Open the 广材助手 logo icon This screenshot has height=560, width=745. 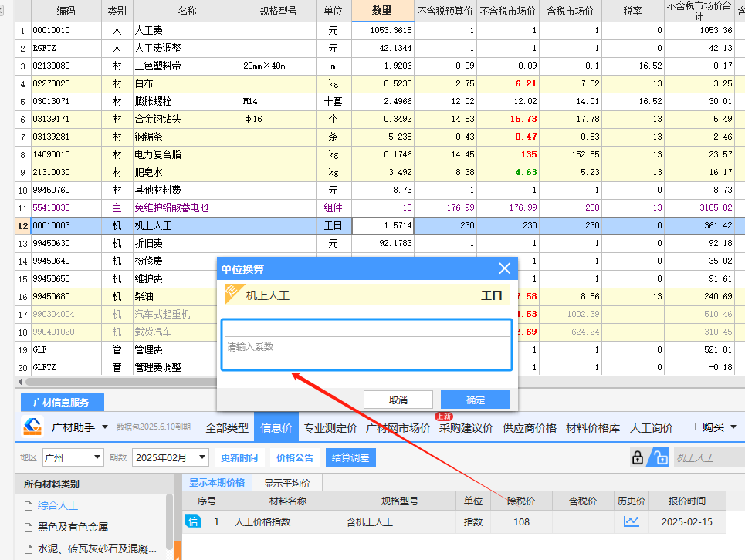pos(32,427)
